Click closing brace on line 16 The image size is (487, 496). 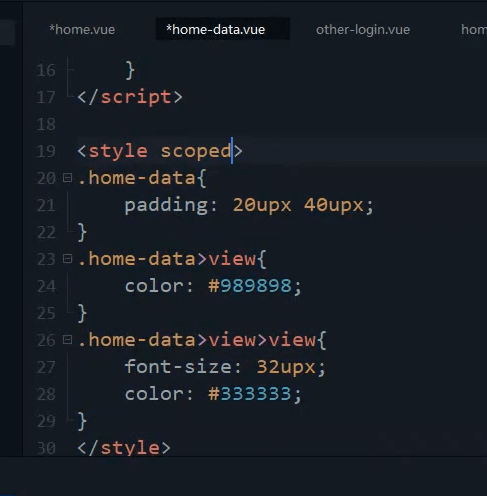[130, 71]
